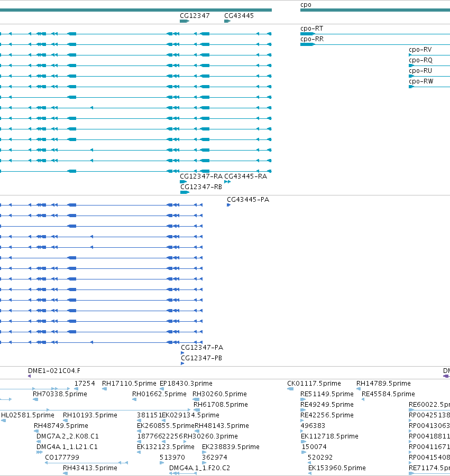
Task: Select the CG12347 gene label
Action: pos(195,16)
